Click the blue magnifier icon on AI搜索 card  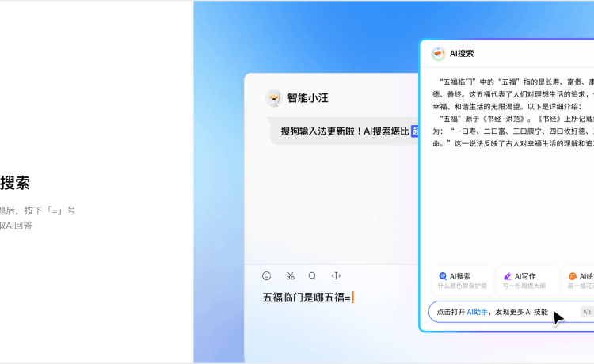click(x=443, y=276)
